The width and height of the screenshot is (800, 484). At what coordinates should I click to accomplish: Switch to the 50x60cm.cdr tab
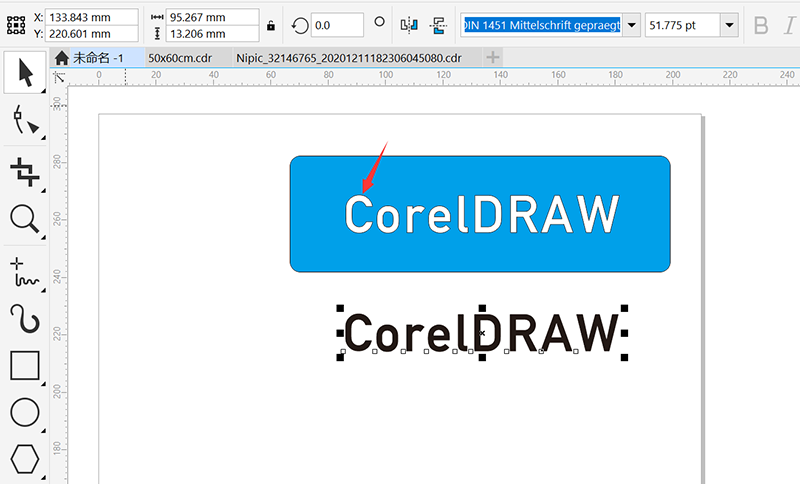click(180, 58)
